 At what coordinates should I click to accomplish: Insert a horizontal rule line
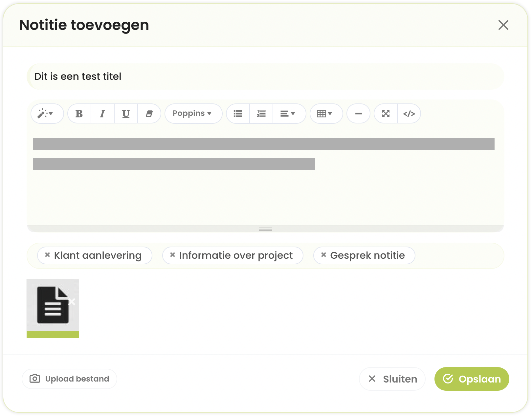(x=358, y=114)
